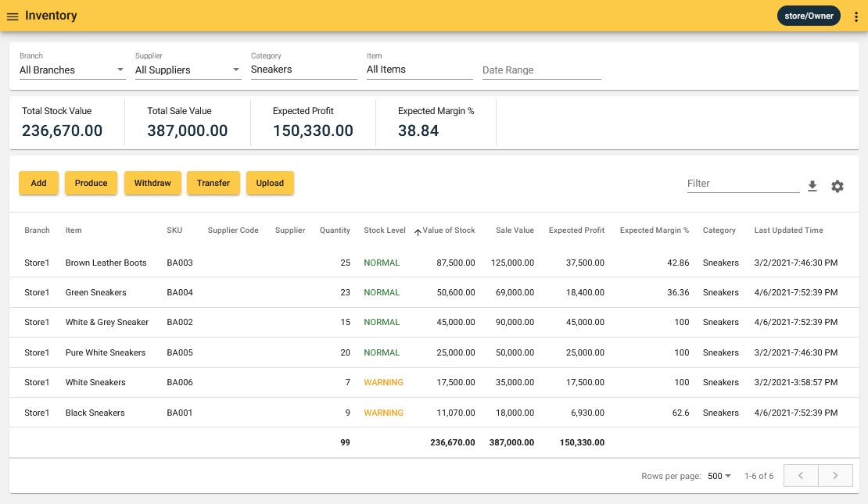Open the hamburger navigation menu

pos(13,16)
